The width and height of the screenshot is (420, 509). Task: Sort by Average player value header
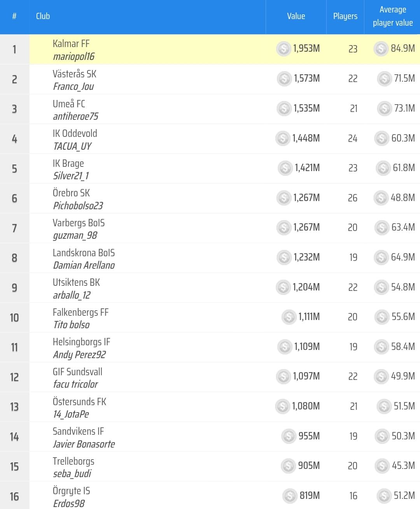pos(392,16)
